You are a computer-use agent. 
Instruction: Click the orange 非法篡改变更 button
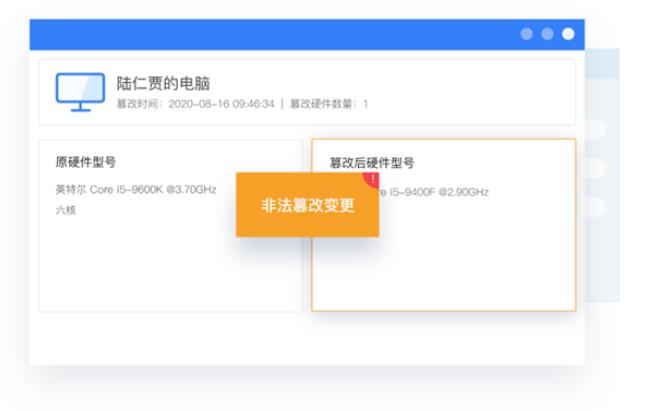(307, 205)
